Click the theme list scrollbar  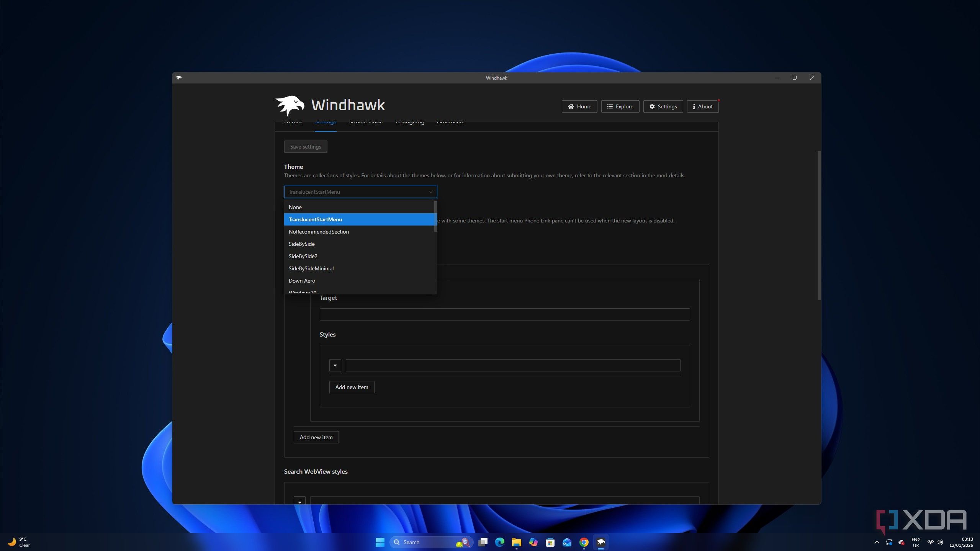click(x=435, y=217)
